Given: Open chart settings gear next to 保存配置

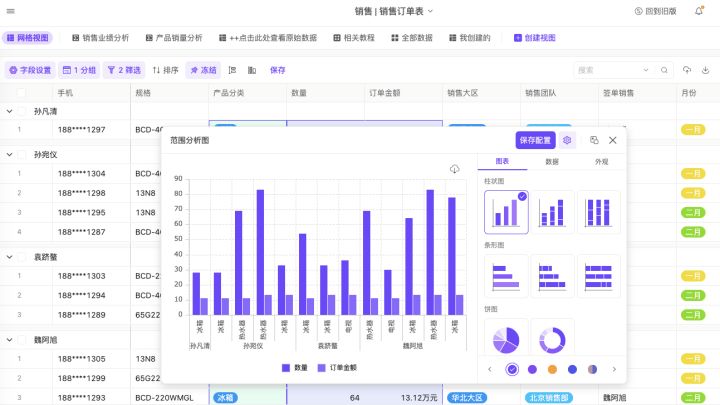Looking at the screenshot, I should coord(567,140).
